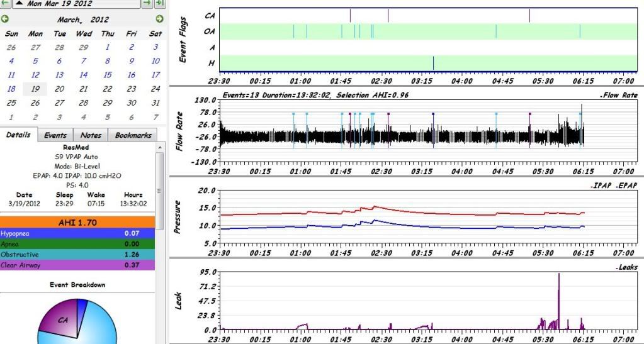Select March 18 in the calendar
Screen dimensions: 644x344
pos(11,89)
